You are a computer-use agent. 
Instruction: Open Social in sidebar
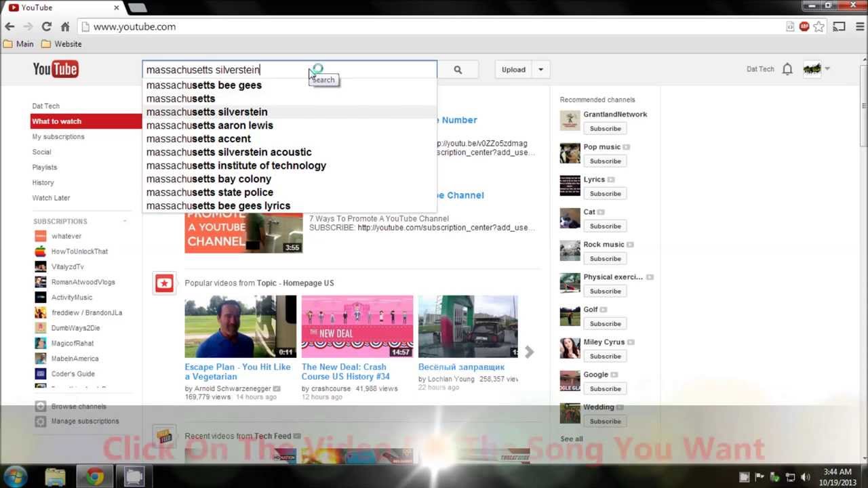[41, 152]
